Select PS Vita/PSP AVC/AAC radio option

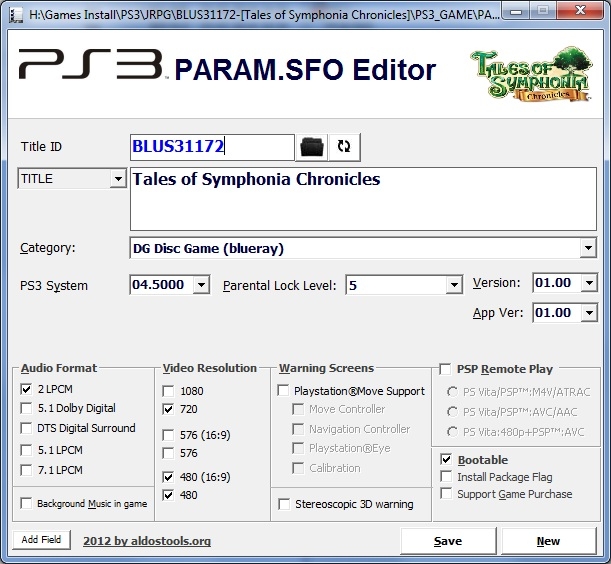[452, 412]
